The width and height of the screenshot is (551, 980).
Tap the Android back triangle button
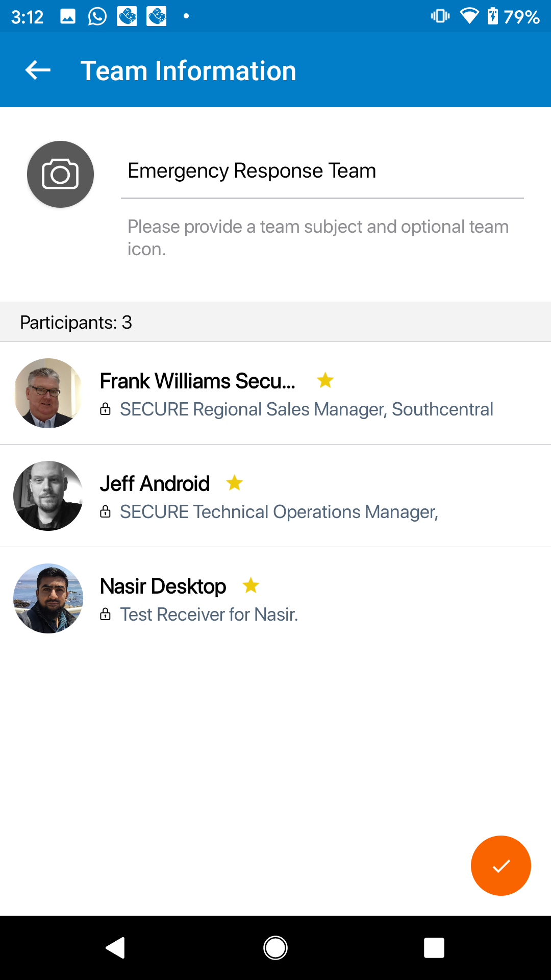116,948
